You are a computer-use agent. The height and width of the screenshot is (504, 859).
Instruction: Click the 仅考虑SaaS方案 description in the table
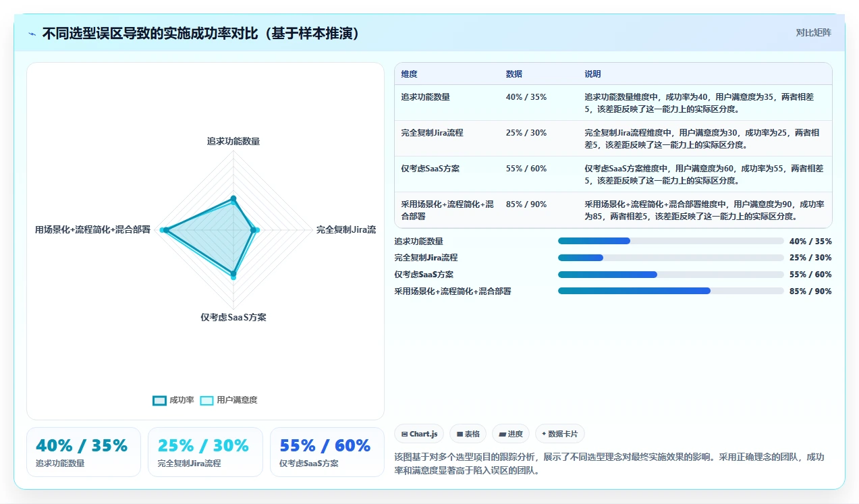click(x=704, y=174)
